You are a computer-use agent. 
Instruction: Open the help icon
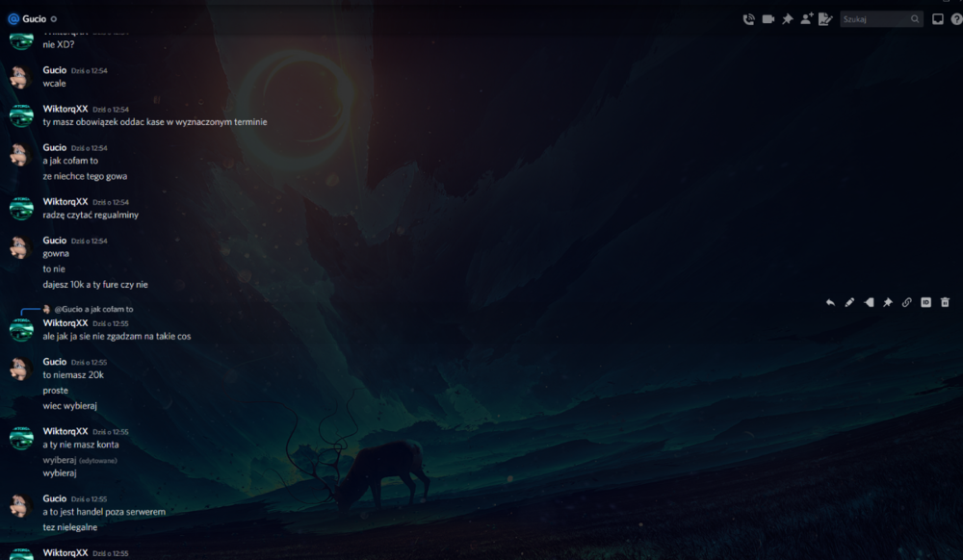956,19
